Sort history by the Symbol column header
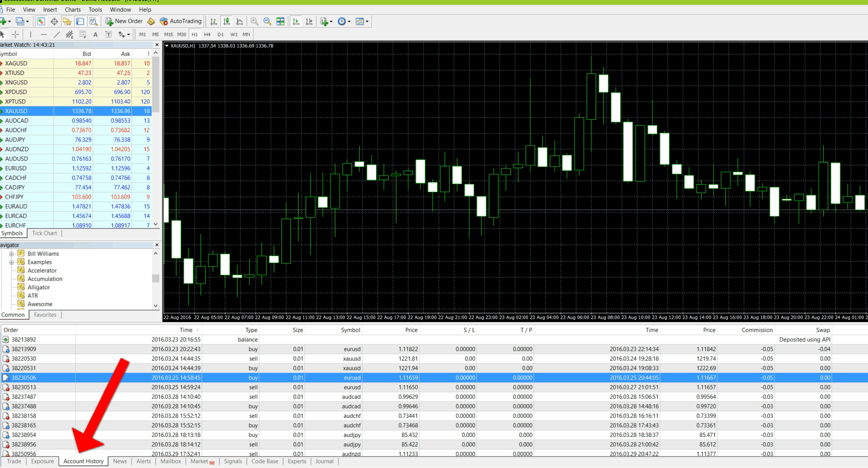 (334, 330)
